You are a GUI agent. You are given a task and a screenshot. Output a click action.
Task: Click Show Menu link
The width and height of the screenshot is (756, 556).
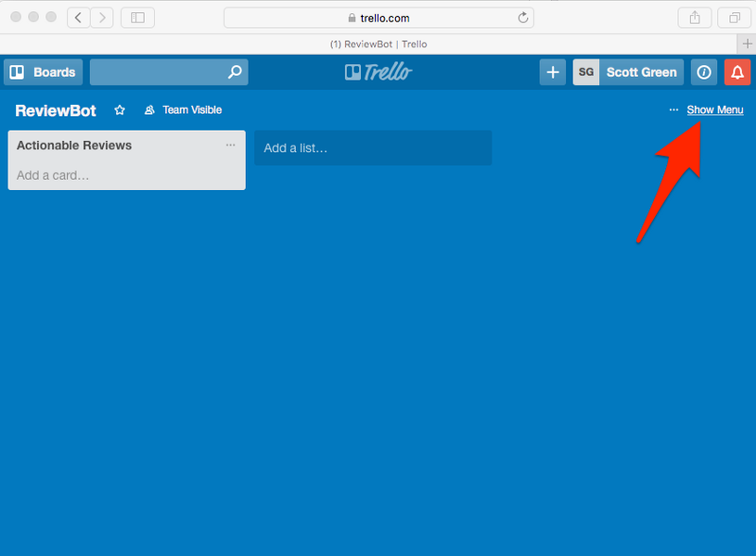pos(714,111)
